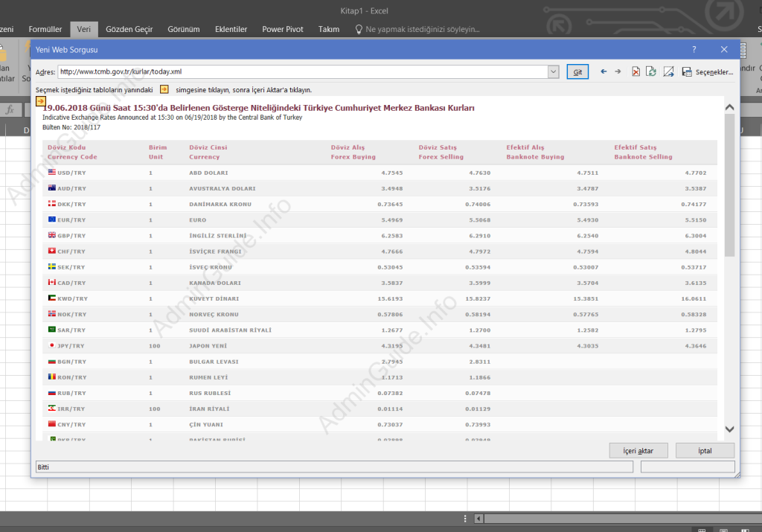762x532 pixels.
Task: Click the 'RUS RUBLESİ' currency name
Action: click(x=210, y=393)
